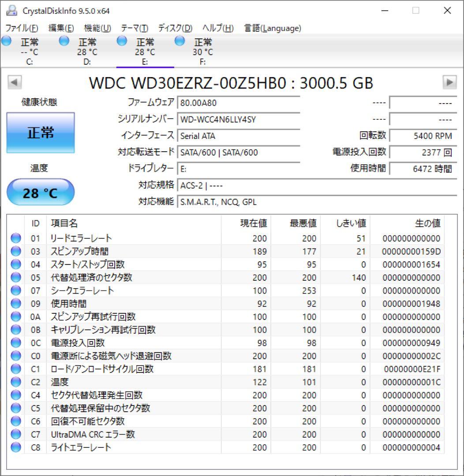Click status orb for C6 回復不可能セクタ数
Viewport: 464px width, 476px height.
pyautogui.click(x=16, y=421)
